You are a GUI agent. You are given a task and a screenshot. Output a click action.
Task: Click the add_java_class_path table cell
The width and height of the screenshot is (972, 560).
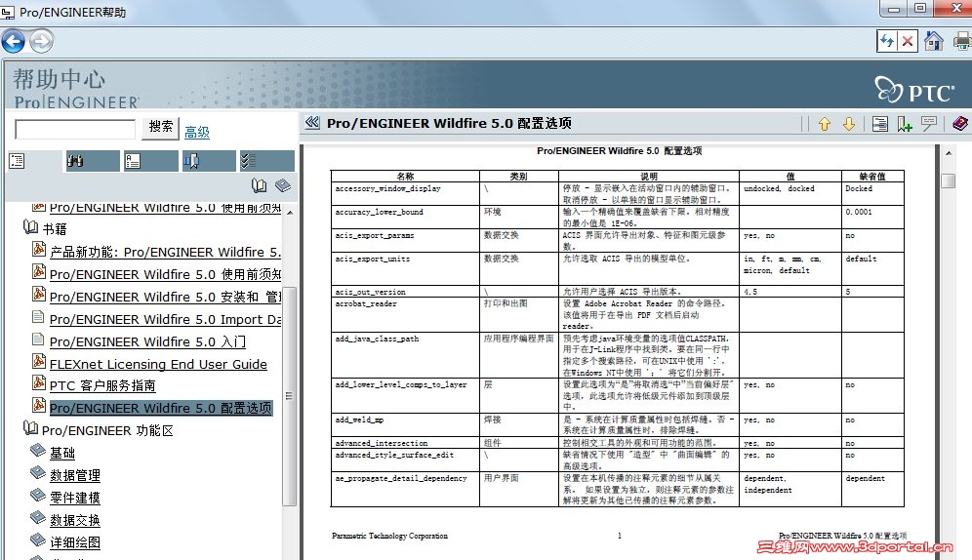[405, 355]
